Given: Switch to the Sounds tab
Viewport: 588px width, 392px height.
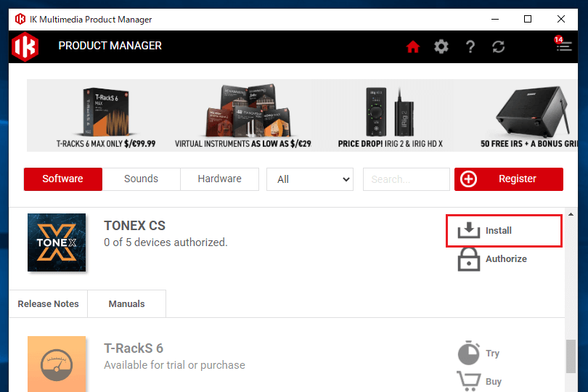Looking at the screenshot, I should coord(142,179).
